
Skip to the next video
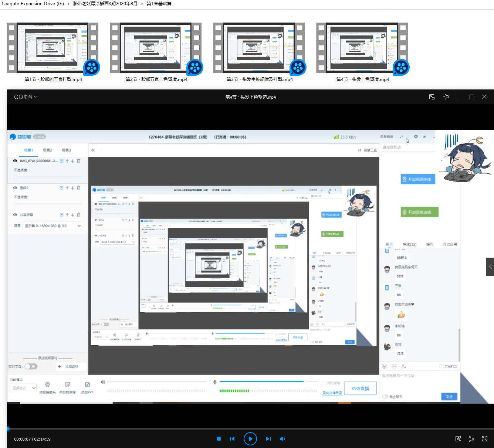pyautogui.click(x=268, y=439)
